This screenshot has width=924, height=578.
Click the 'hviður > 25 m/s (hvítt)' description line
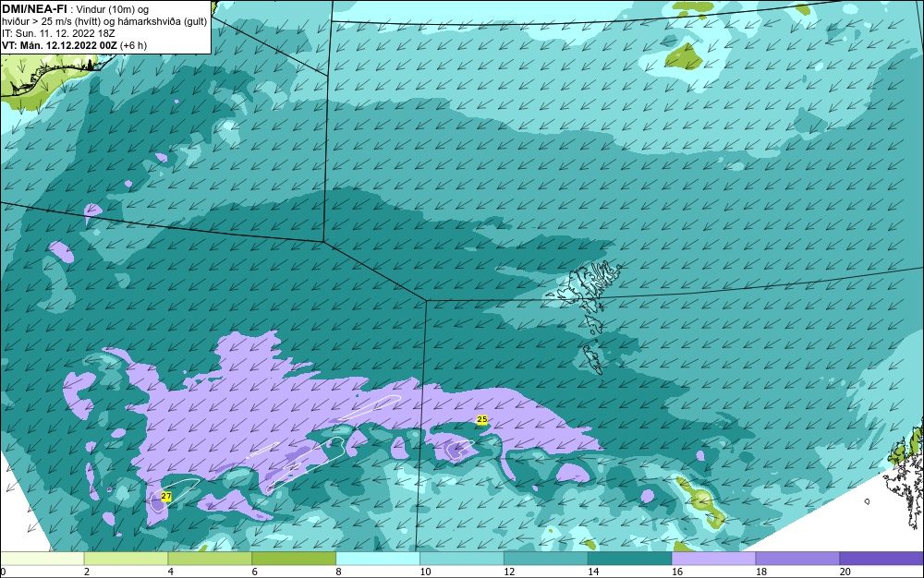(x=104, y=21)
